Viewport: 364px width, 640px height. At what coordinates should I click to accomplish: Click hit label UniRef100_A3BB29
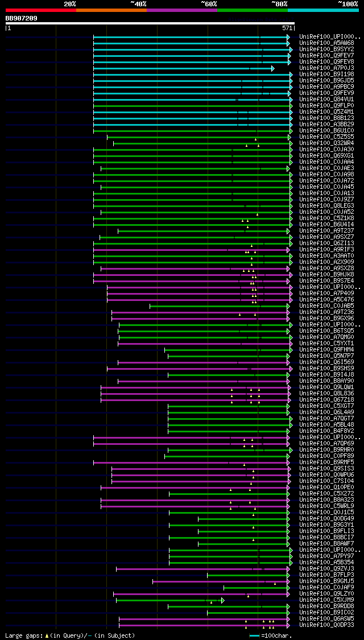click(x=327, y=124)
